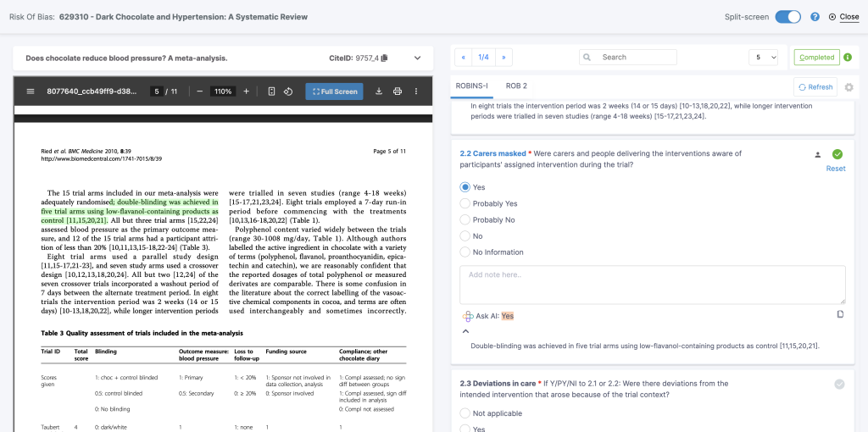Switch to the ROB 2 tab
The width and height of the screenshot is (868, 432).
coord(516,86)
